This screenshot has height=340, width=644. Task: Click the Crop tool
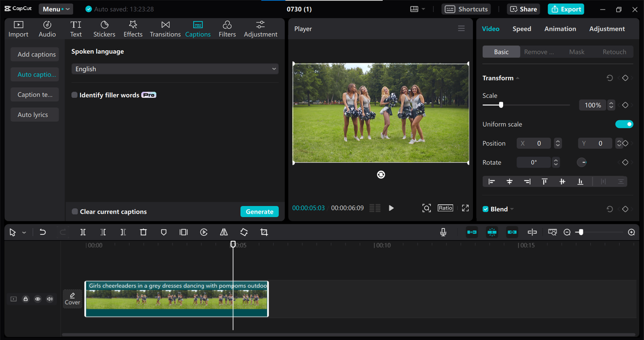coord(264,232)
